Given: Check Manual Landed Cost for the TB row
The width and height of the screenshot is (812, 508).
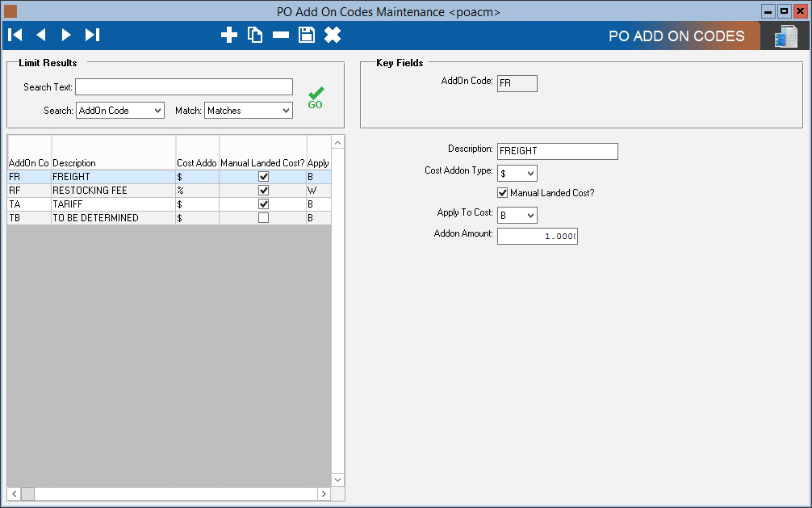Looking at the screenshot, I should pos(262,218).
